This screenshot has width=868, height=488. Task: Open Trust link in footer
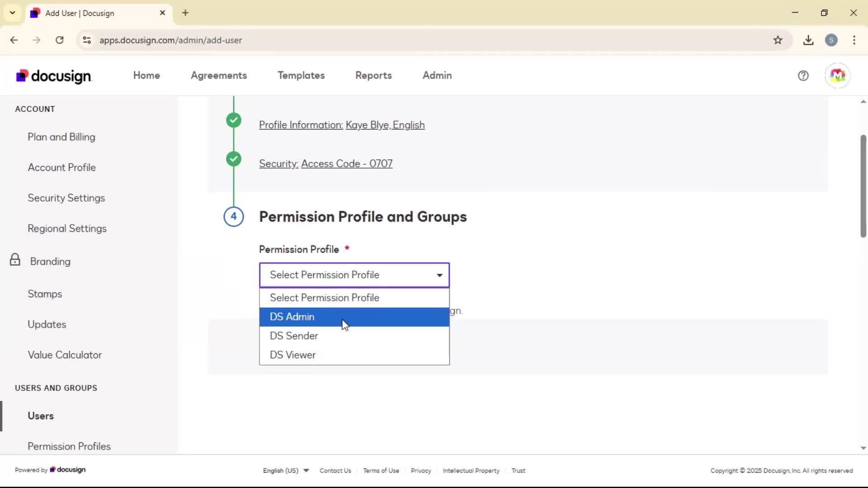[518, 470]
